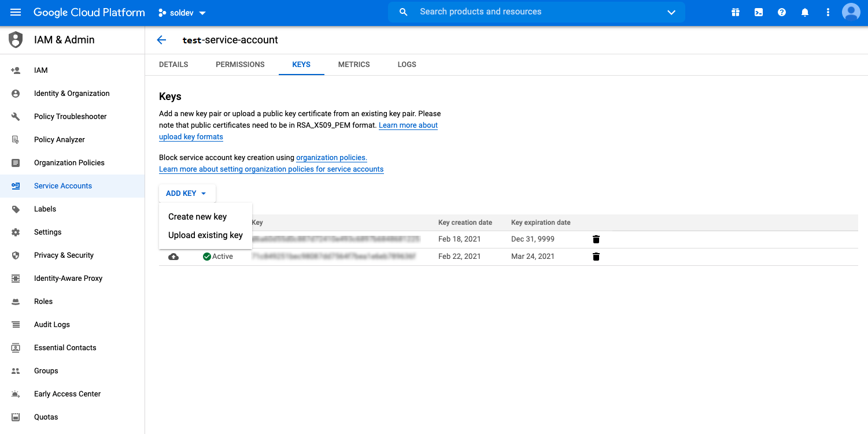Click the help question mark icon
Image resolution: width=868 pixels, height=434 pixels.
pos(782,12)
